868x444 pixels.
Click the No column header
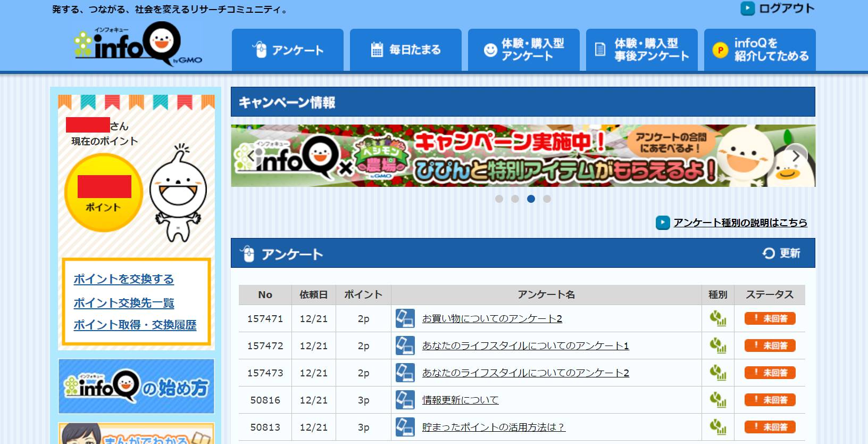[x=265, y=294]
